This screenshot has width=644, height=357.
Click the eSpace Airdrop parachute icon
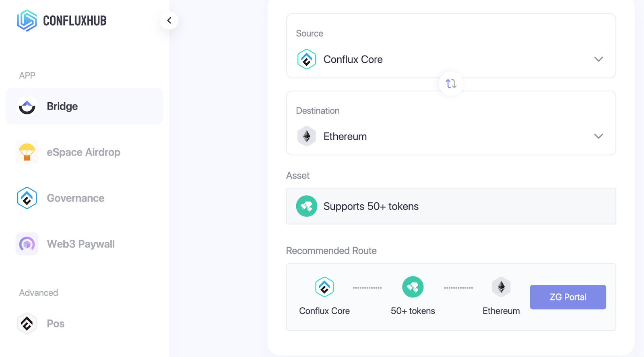point(27,152)
